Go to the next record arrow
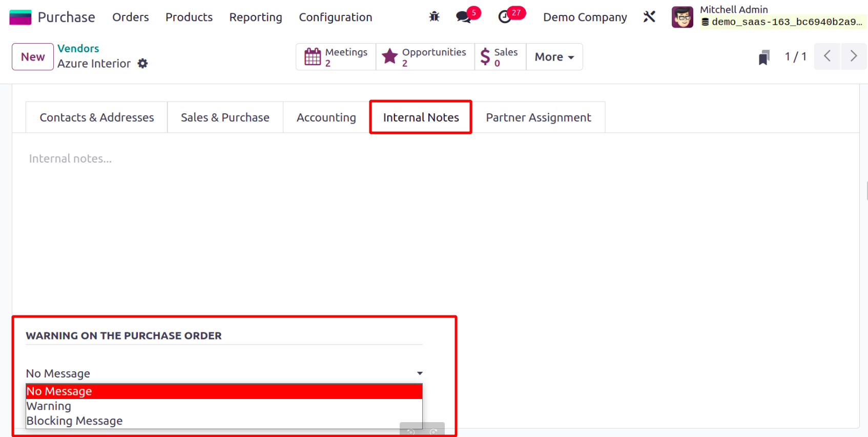Screen dimensions: 868x437 853,56
